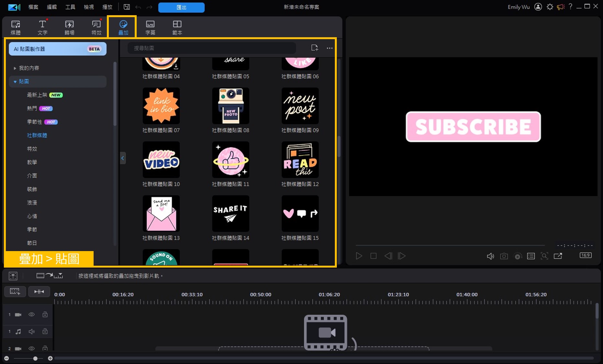
Task: Step to the next frame
Action: pyautogui.click(x=402, y=256)
